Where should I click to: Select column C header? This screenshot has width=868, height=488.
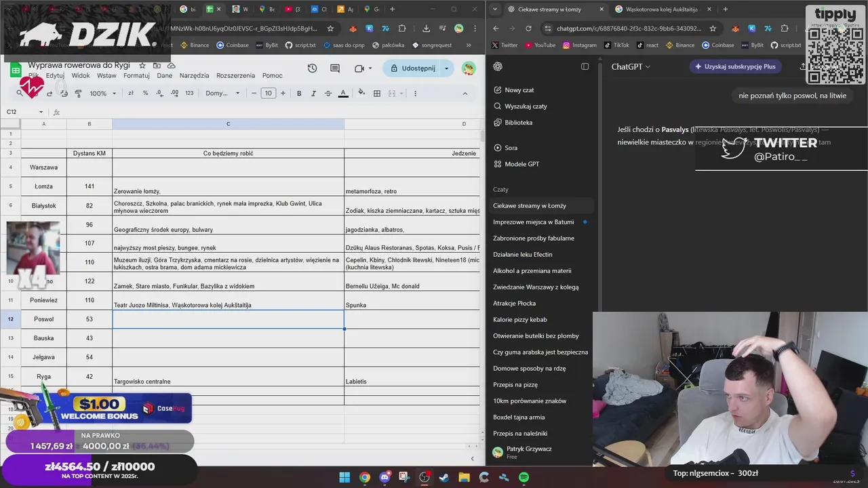(x=229, y=124)
